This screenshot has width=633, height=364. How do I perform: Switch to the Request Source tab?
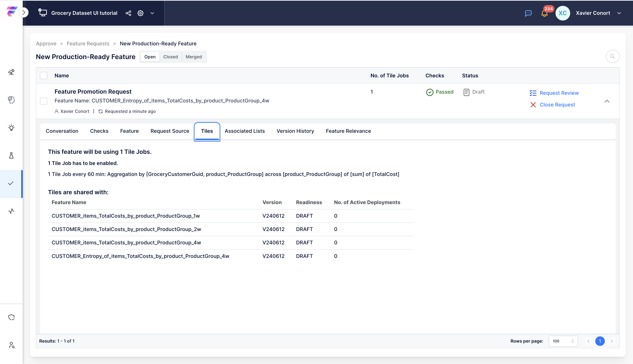[170, 131]
